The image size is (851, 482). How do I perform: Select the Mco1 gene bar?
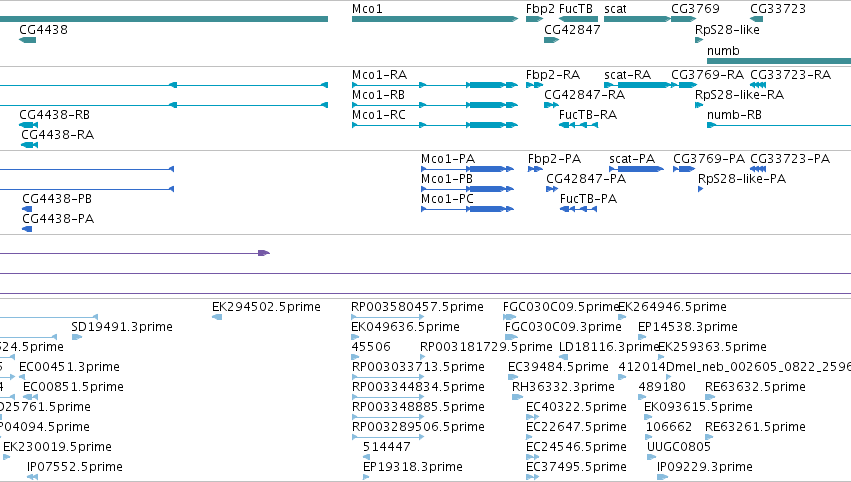(435, 19)
